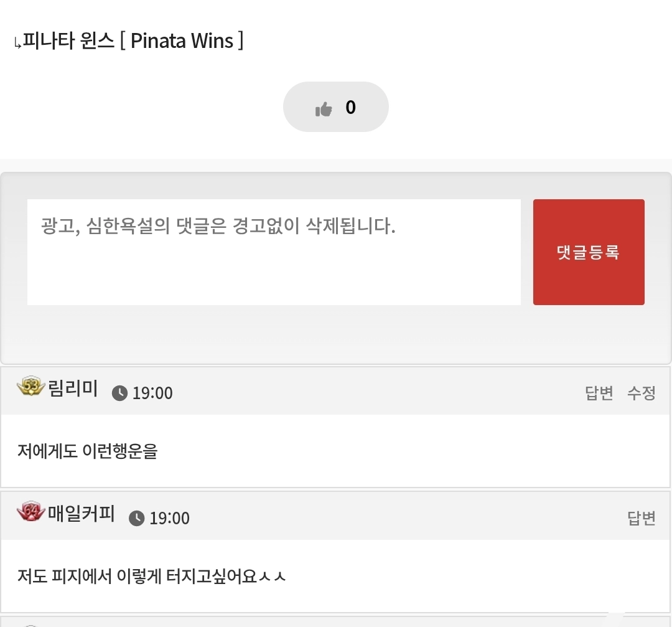Click the comment 저도 피지에서 이렇게 터지고싶어요
This screenshot has height=627, width=672.
(x=151, y=576)
